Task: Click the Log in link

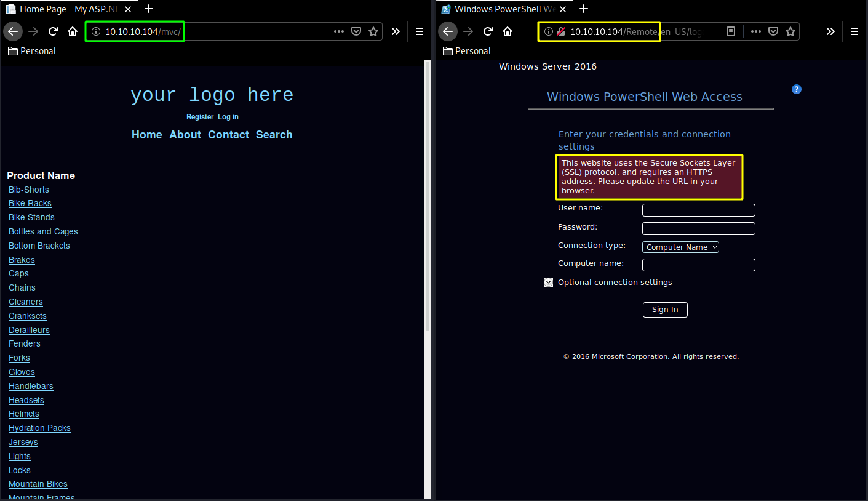Action: click(x=228, y=117)
